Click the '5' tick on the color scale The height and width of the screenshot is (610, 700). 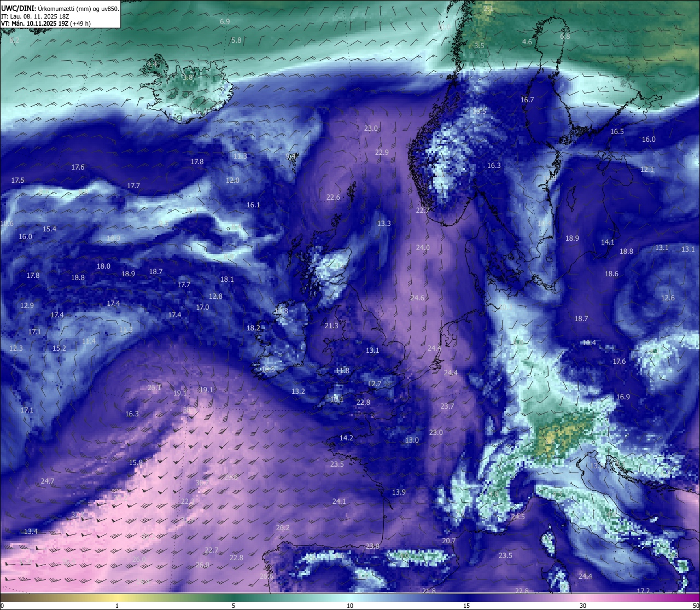coord(234,606)
